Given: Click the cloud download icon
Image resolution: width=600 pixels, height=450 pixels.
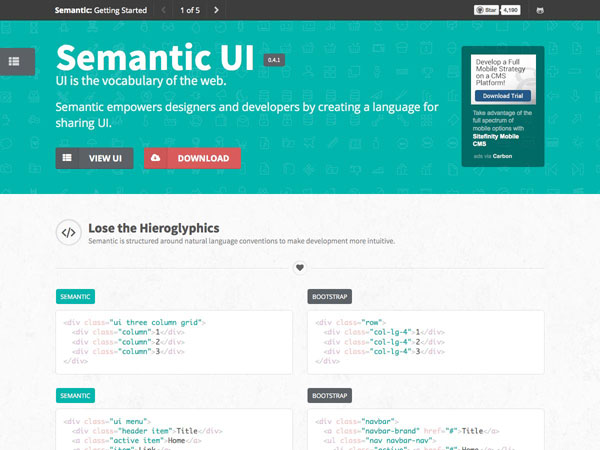Looking at the screenshot, I should click(159, 158).
